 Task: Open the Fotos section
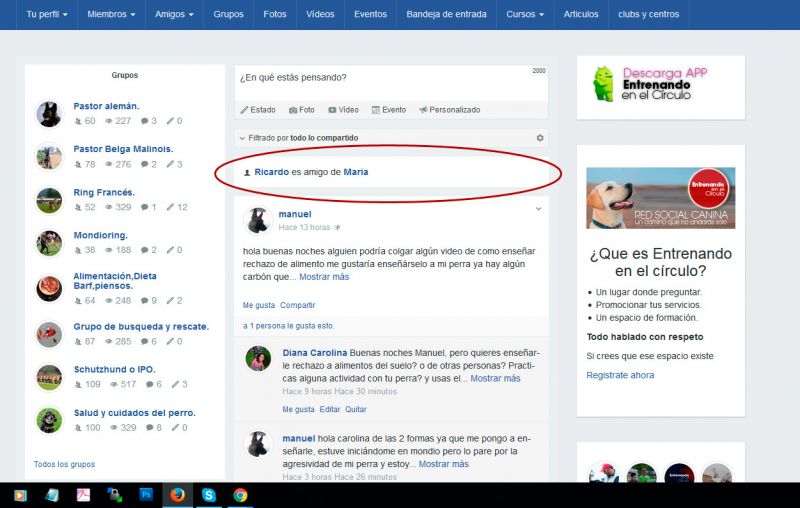[274, 14]
